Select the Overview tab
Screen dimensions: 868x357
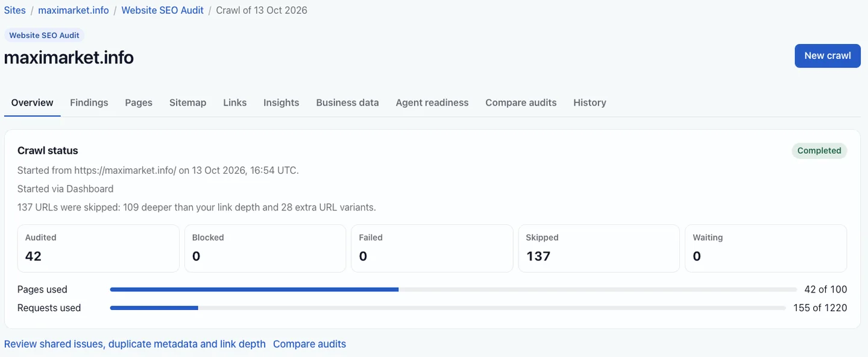33,103
